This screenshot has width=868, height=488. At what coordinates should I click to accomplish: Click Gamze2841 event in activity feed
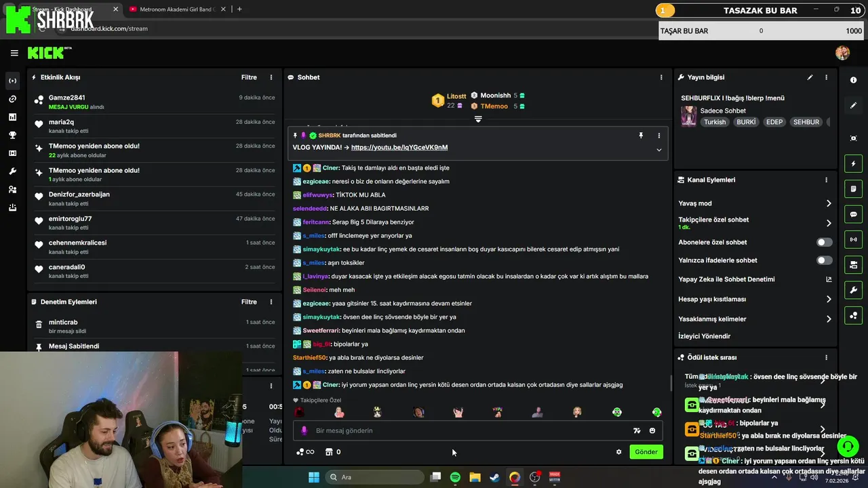point(155,102)
